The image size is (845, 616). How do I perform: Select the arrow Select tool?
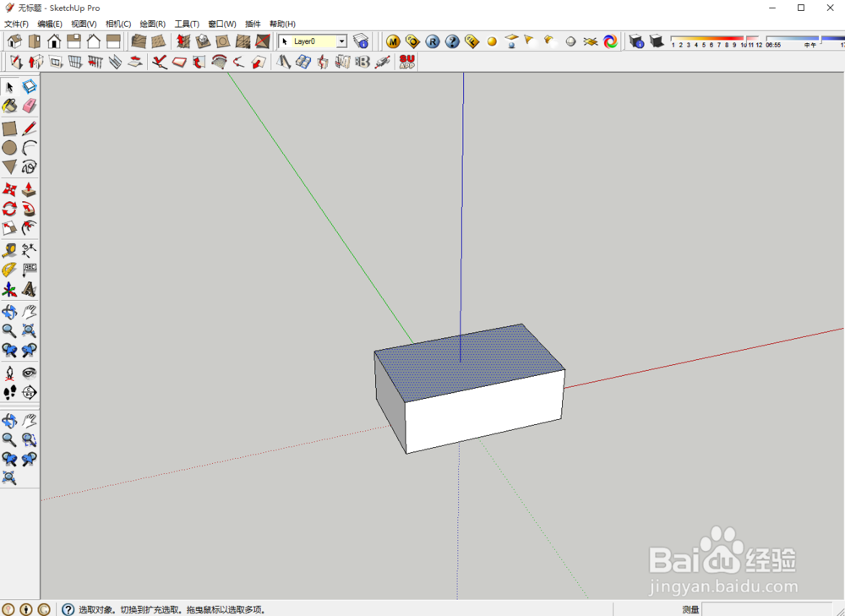pyautogui.click(x=9, y=87)
